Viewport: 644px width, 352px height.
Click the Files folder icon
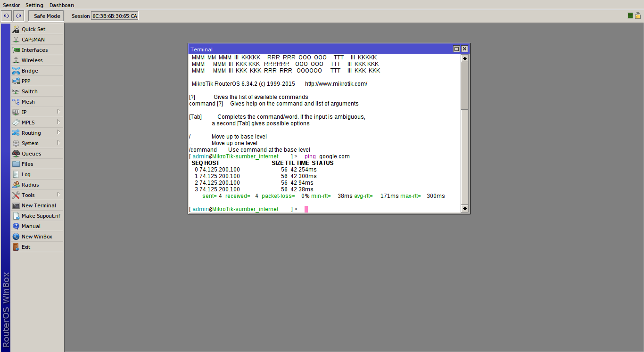(16, 164)
